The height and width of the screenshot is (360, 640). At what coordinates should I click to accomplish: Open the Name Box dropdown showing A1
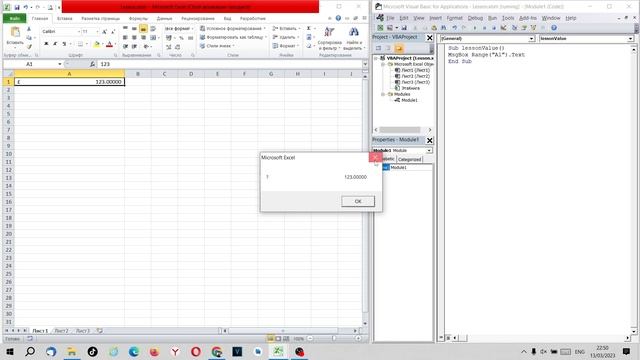tap(60, 64)
